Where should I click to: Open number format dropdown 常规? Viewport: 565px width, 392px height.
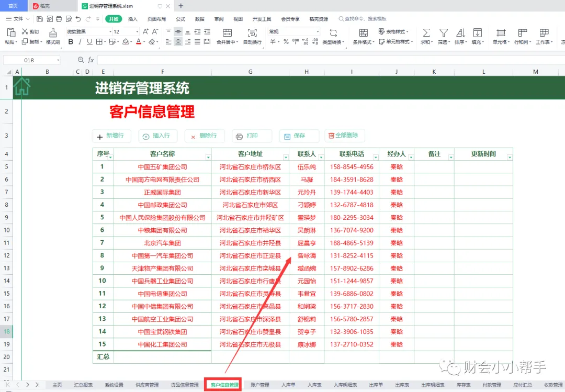coord(318,32)
